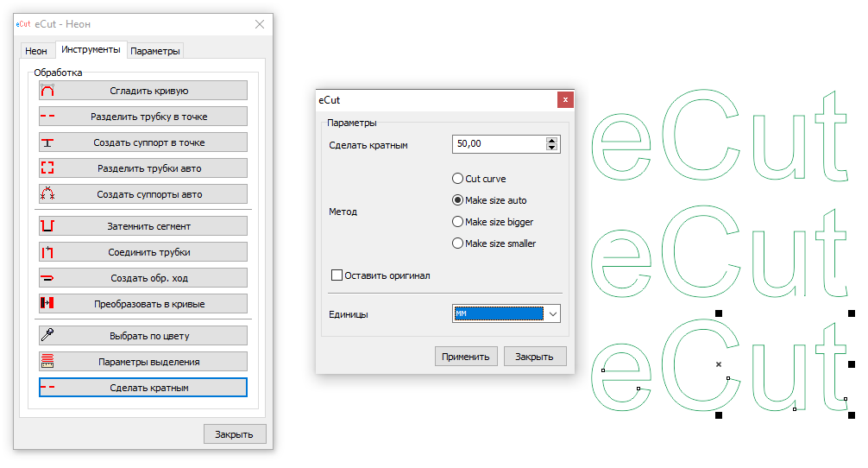Apply Затемнить сегмент
This screenshot has width=868, height=468.
point(143,226)
